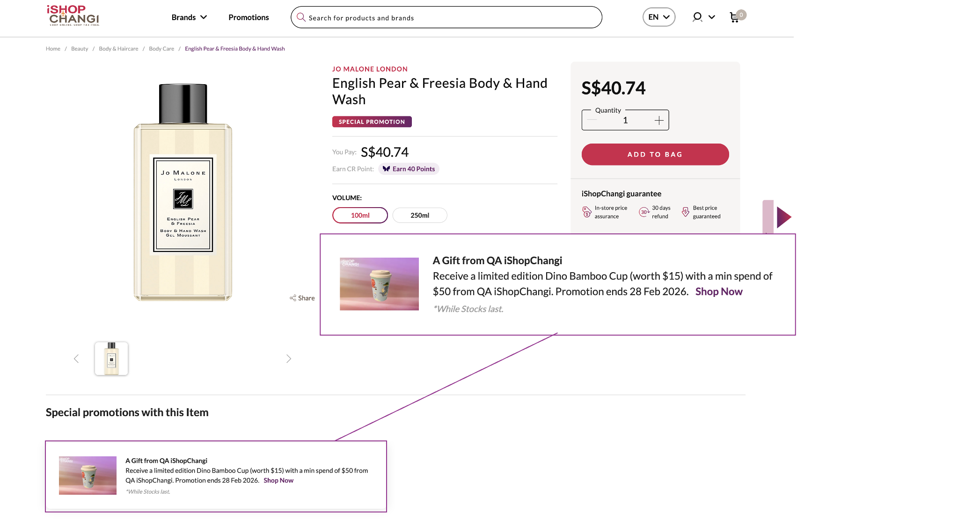
Task: Expand the Brands dropdown menu
Action: coord(189,17)
